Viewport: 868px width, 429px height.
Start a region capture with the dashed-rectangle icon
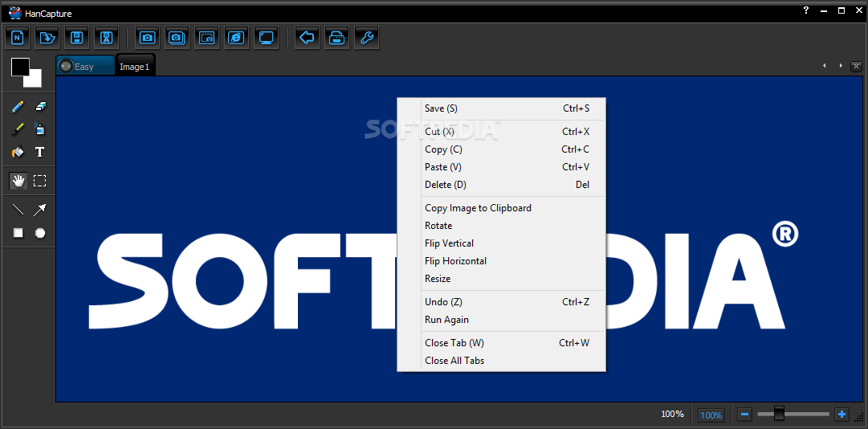(x=206, y=38)
